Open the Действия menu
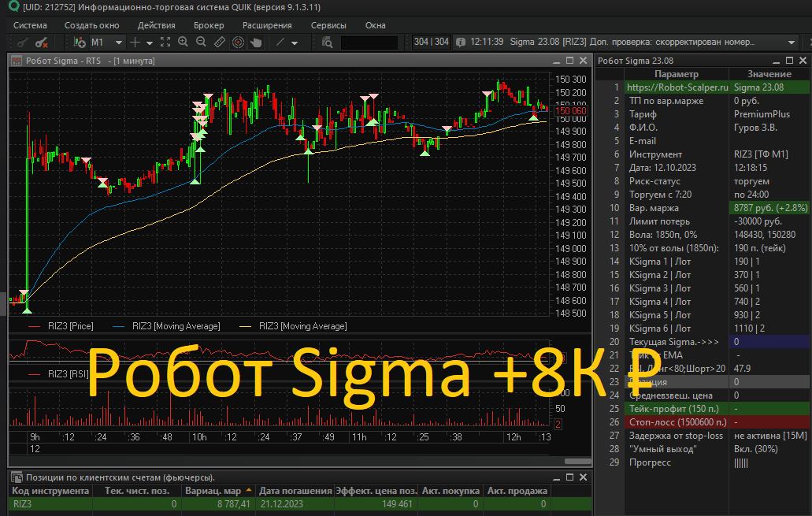Image resolution: width=812 pixels, height=516 pixels. 157,25
